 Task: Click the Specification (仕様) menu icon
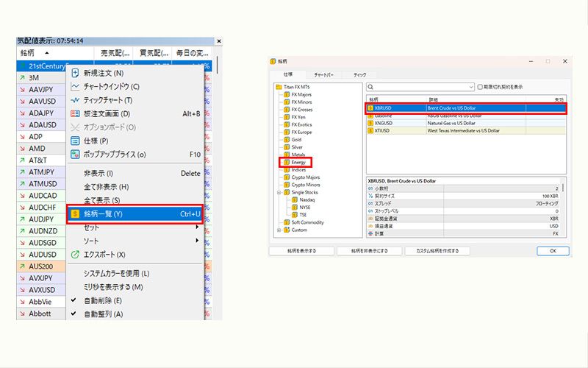(x=75, y=141)
